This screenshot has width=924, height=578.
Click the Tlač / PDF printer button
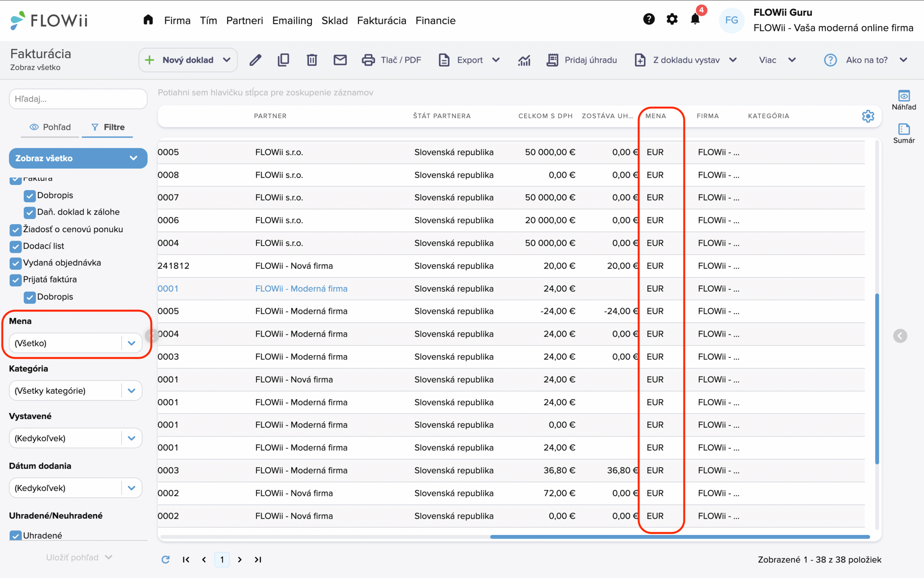coord(391,60)
